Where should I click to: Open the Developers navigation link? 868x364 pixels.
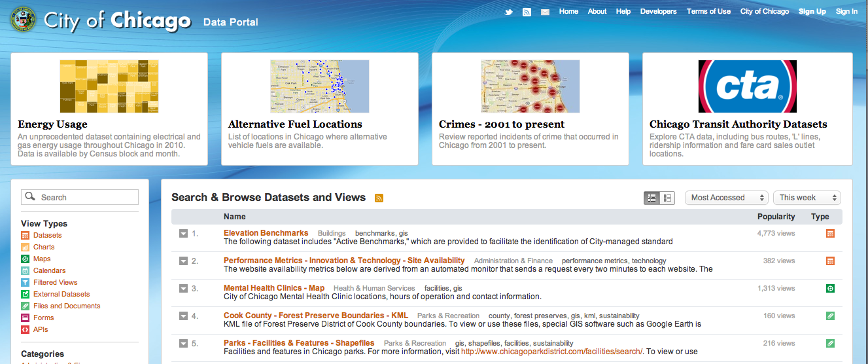coord(658,11)
